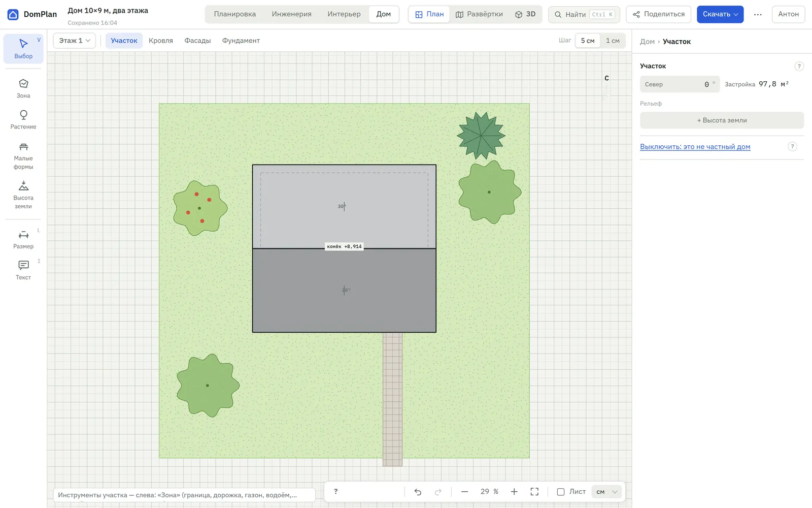Toggle the Лист sheet checkbox

point(561,492)
